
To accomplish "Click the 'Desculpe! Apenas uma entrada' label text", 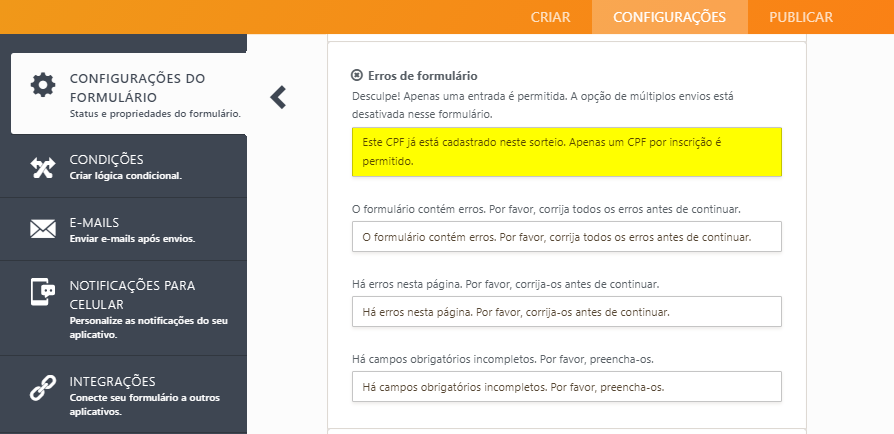I will pos(543,105).
